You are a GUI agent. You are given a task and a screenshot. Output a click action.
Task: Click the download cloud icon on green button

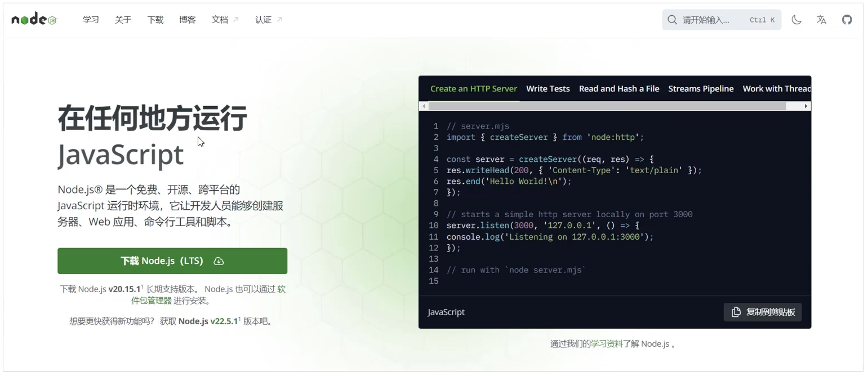tap(219, 261)
